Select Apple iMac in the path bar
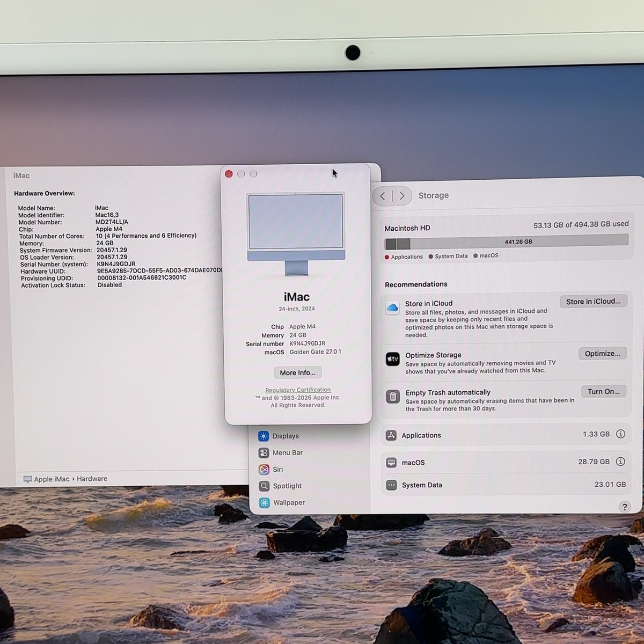The width and height of the screenshot is (644, 644). [x=52, y=479]
